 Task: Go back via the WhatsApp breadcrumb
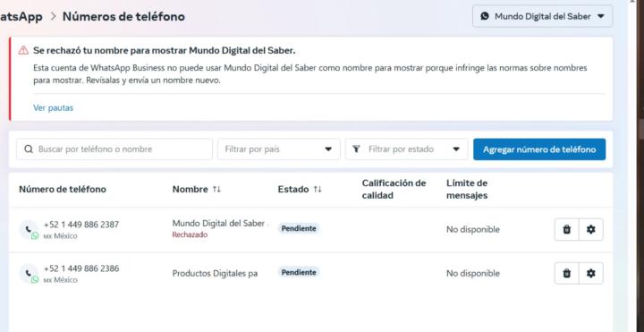click(x=21, y=17)
